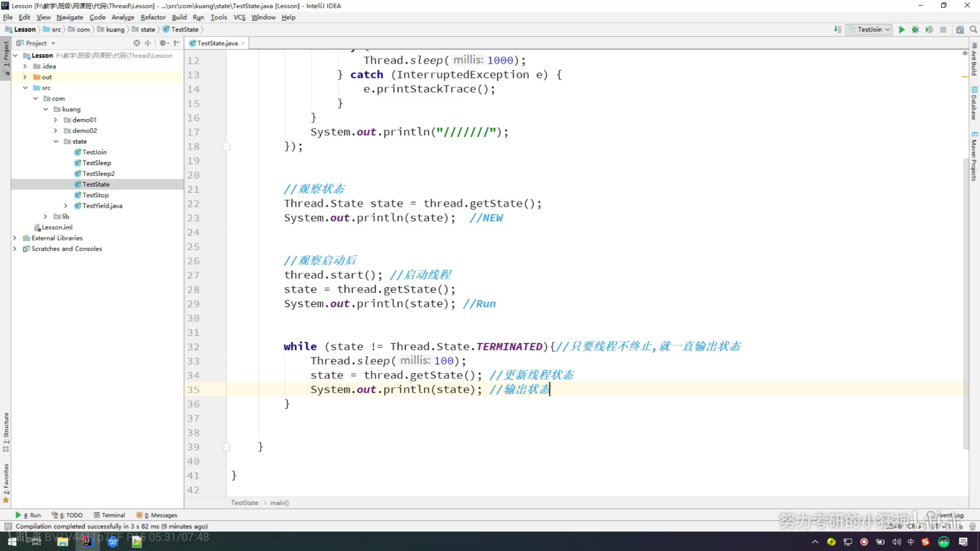Click the editor vertical scrollbar
Image resolution: width=980 pixels, height=551 pixels.
pyautogui.click(x=966, y=304)
